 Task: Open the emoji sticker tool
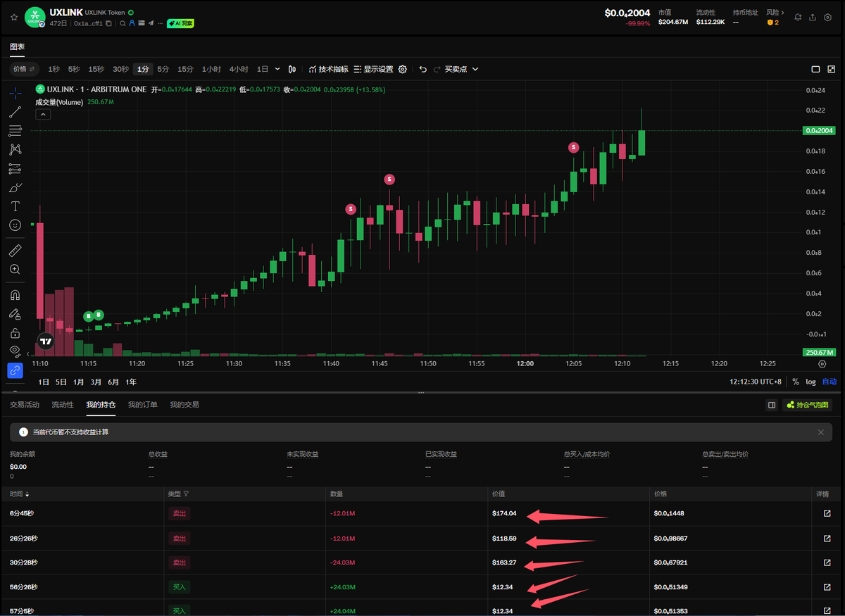click(15, 225)
